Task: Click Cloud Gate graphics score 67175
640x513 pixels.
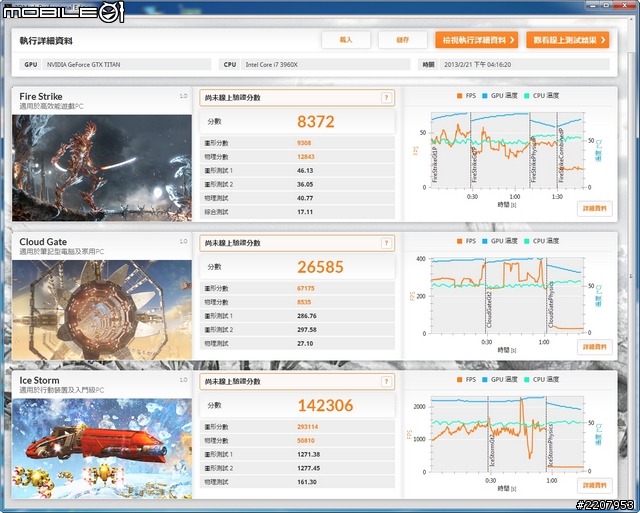Action: click(306, 288)
